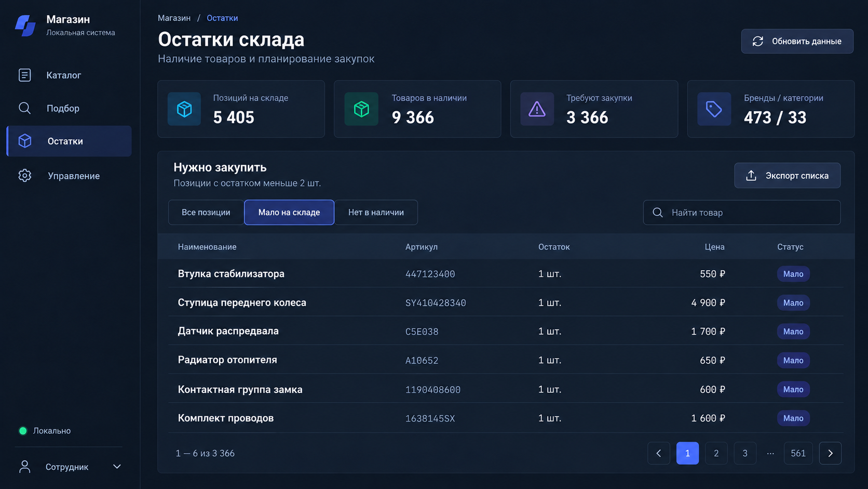868x489 pixels.
Task: Click the Требуют закупки value 3 366
Action: tap(587, 117)
